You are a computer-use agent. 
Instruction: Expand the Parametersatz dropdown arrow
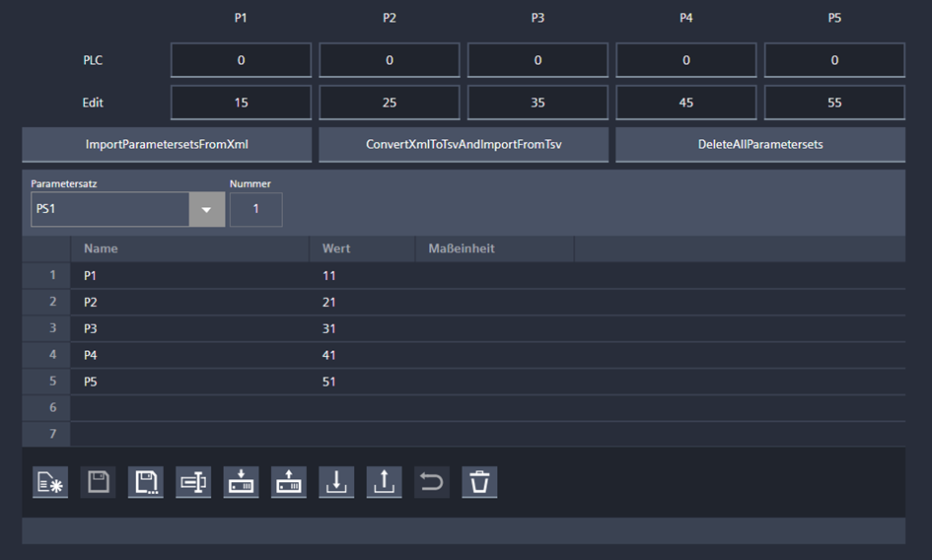click(206, 210)
